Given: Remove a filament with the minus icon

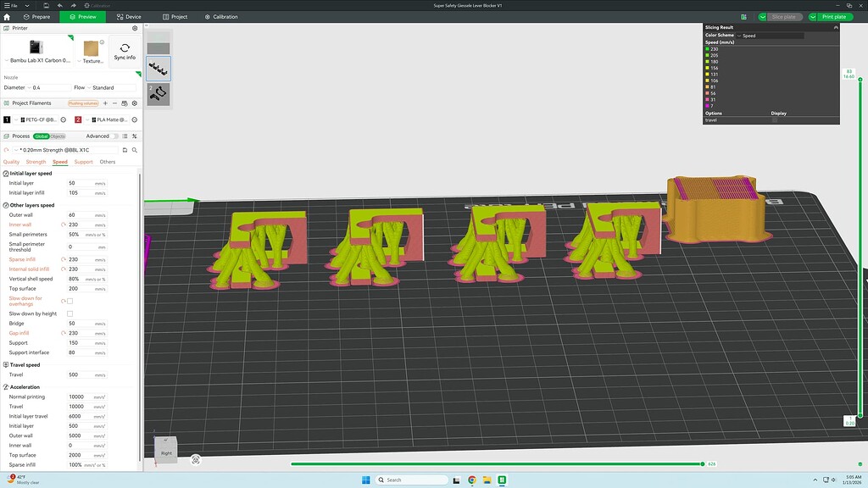Looking at the screenshot, I should click(114, 103).
